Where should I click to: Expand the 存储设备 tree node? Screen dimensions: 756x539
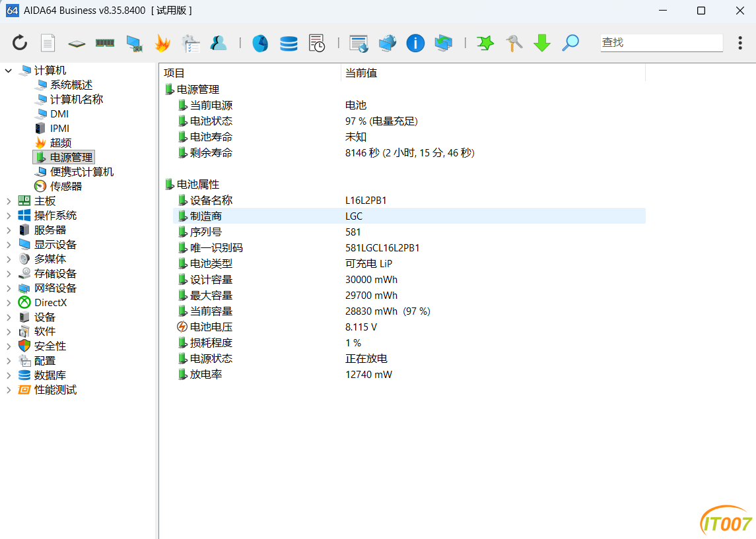click(x=8, y=274)
